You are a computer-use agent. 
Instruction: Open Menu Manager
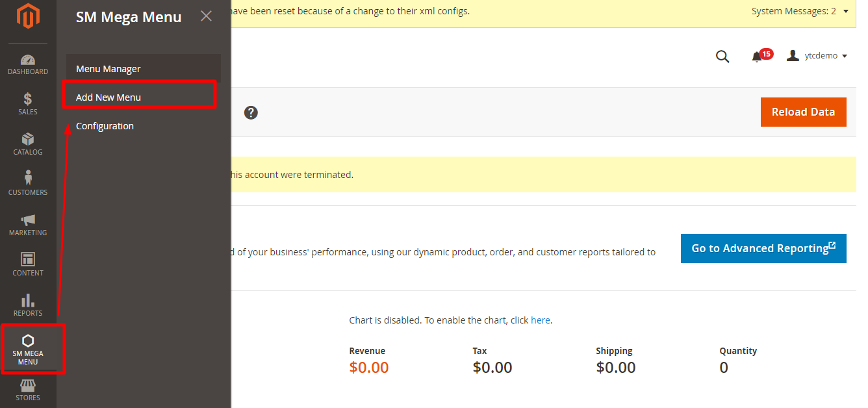(144, 68)
